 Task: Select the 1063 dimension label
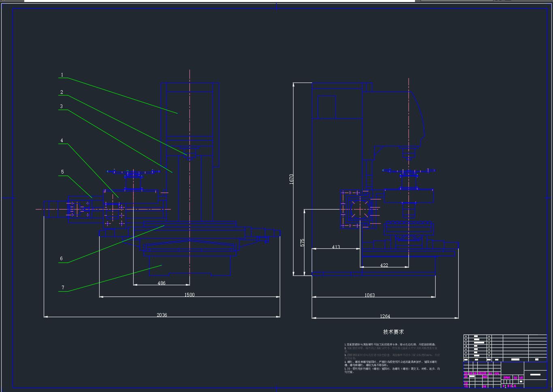pyautogui.click(x=370, y=295)
